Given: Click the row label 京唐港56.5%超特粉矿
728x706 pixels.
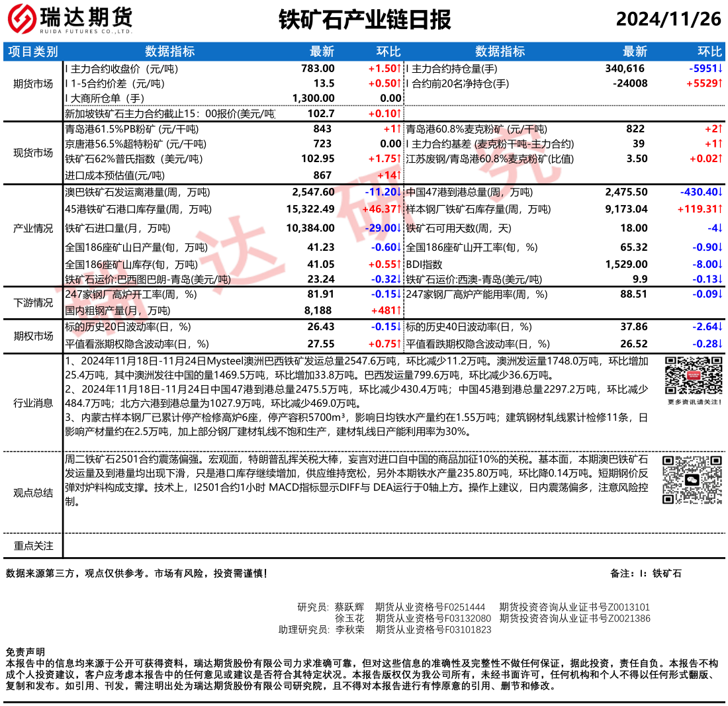Looking at the screenshot, I should 136,144.
